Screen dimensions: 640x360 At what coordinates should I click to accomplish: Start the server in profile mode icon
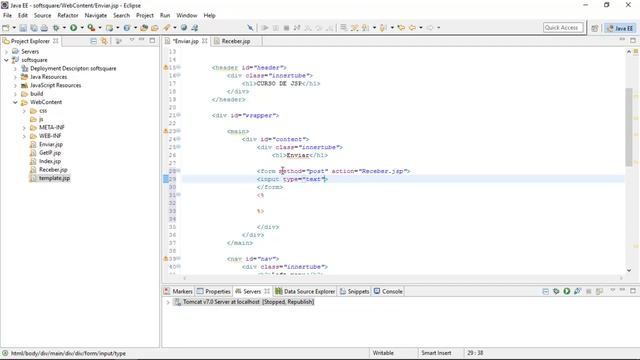577,291
